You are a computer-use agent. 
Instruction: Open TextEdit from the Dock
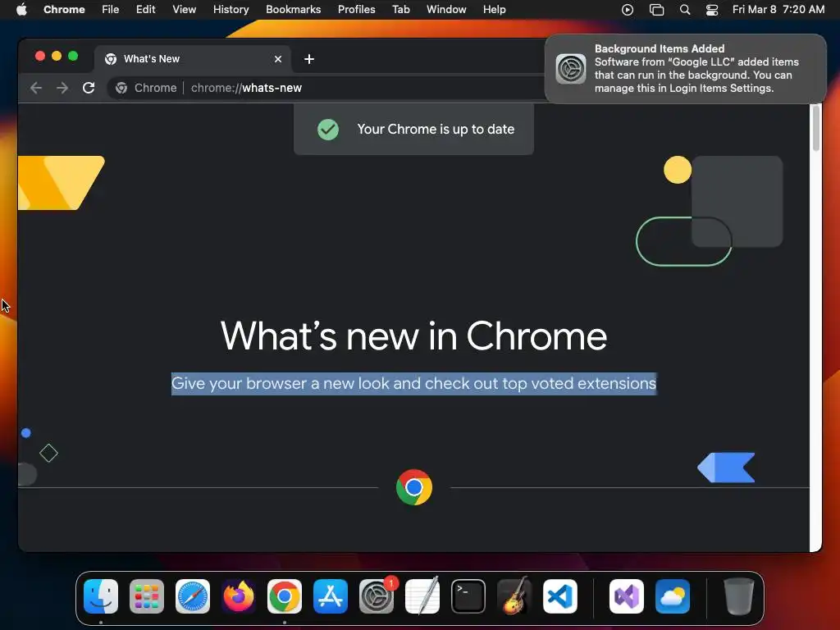click(x=422, y=596)
